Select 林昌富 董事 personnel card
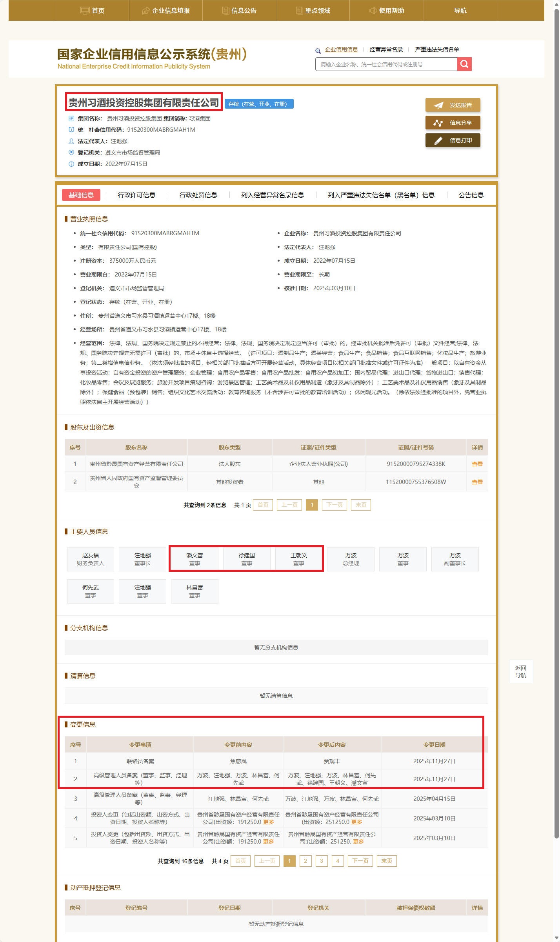Screen dimensions: 560x942 pyautogui.click(x=195, y=591)
